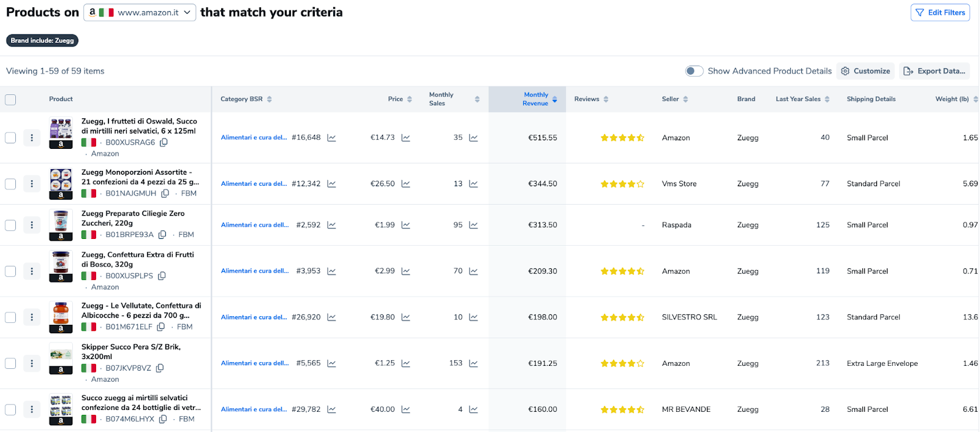Click product title Zuegg Preparato Ciliegie Zero Zuccheri
Screen dimensions: 980x432
[133, 219]
